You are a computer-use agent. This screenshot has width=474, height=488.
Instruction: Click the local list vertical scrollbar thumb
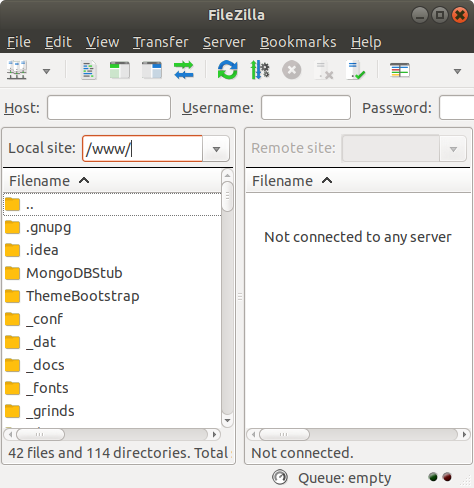tap(227, 197)
